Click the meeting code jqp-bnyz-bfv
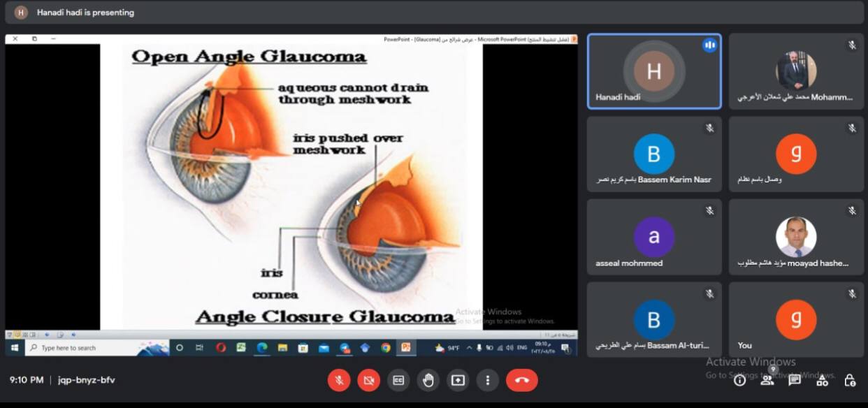This screenshot has width=868, height=408. pos(87,380)
